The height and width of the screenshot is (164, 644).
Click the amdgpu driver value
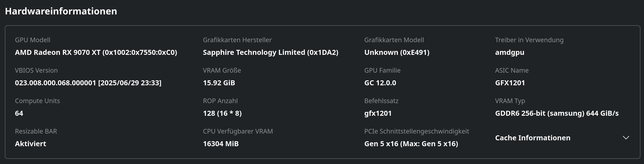[510, 53]
